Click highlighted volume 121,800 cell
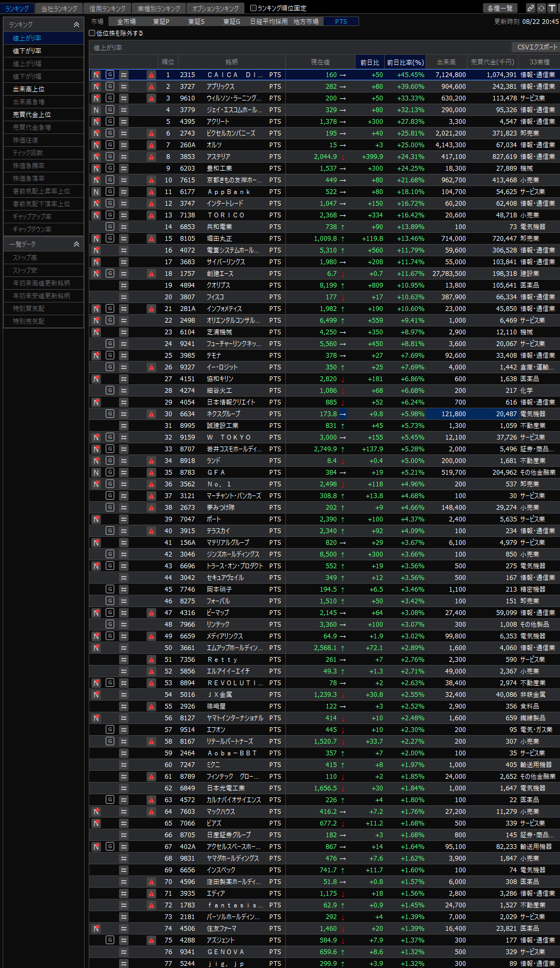This screenshot has height=968, width=560. pyautogui.click(x=446, y=414)
